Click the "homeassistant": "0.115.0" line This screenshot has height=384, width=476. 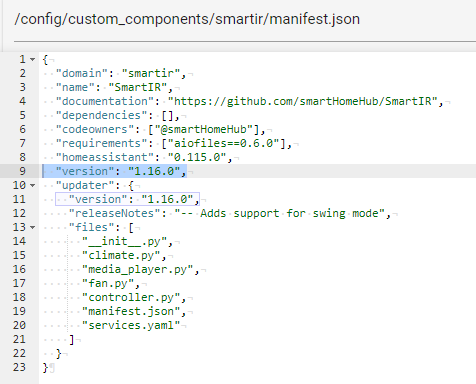[x=144, y=157]
